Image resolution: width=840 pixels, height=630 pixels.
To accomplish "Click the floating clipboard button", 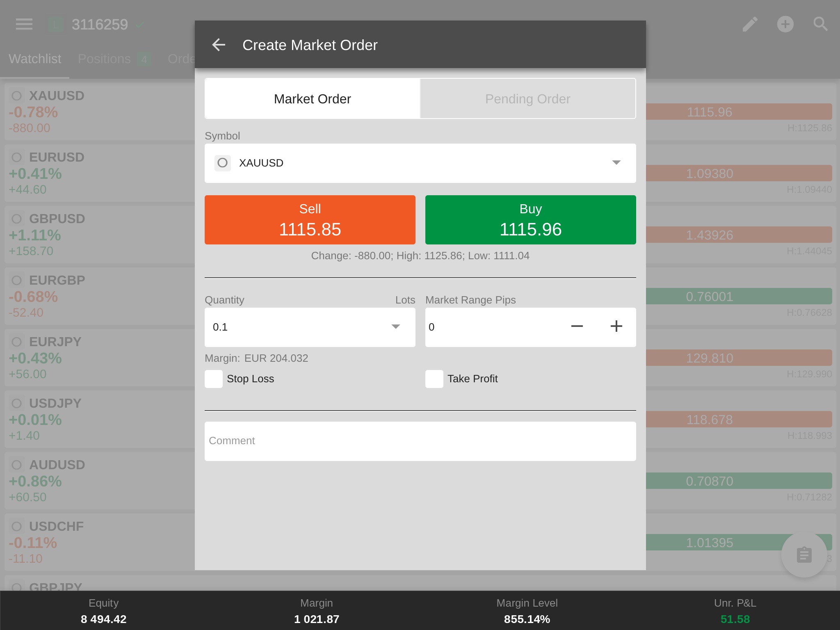I will tap(804, 555).
